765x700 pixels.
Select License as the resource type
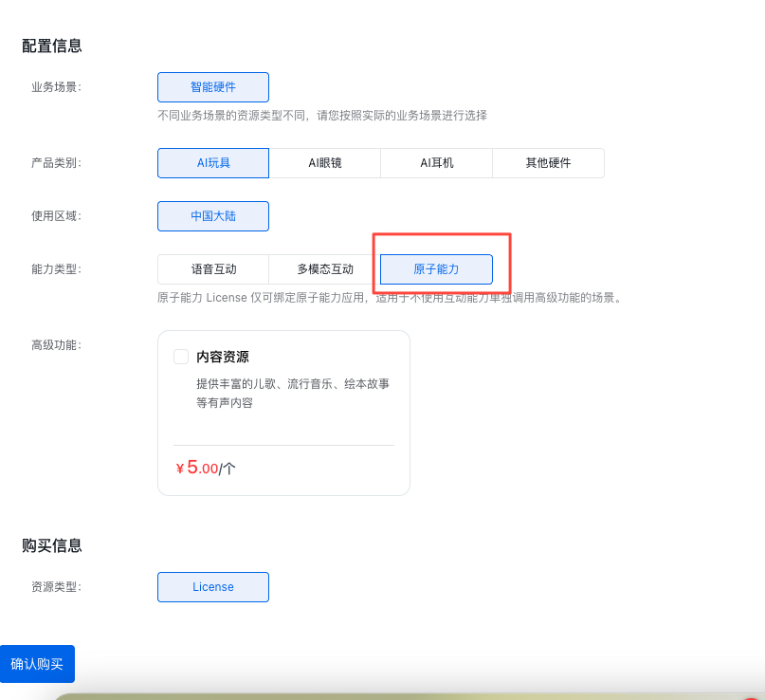click(x=213, y=587)
